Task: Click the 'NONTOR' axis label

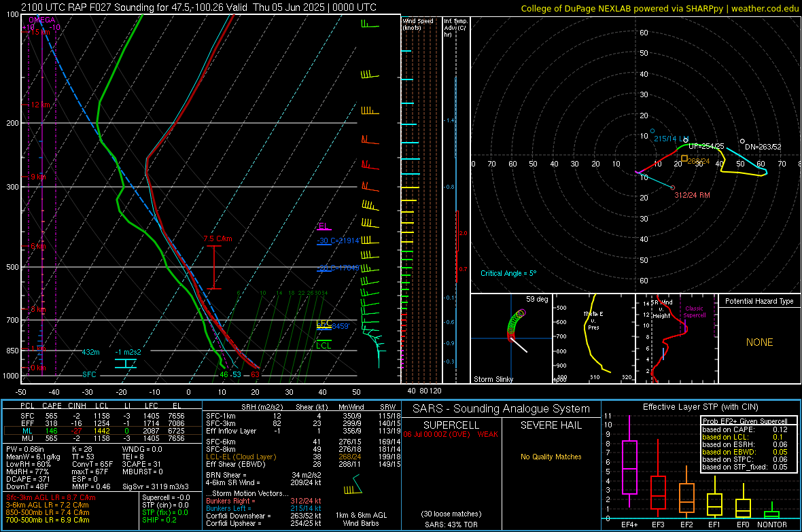Action: point(772,525)
